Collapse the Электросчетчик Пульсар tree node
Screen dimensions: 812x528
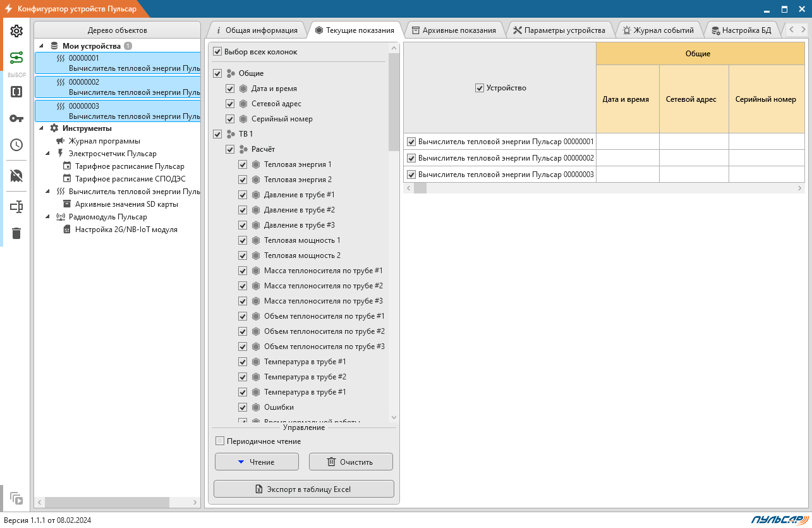coord(48,154)
